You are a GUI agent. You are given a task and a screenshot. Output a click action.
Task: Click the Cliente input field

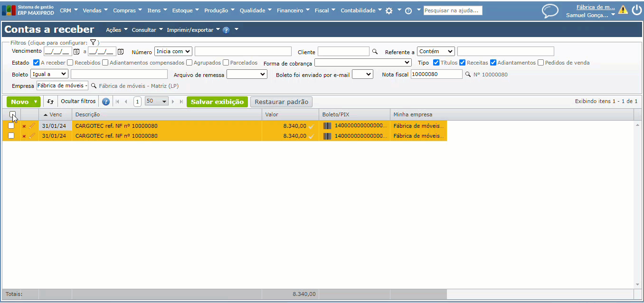pos(343,51)
